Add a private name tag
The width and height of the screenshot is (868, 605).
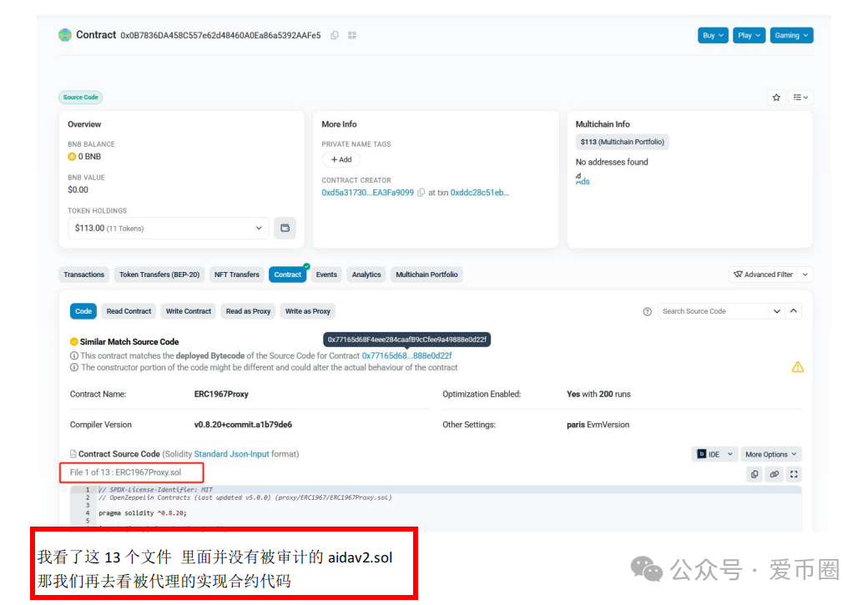coord(341,159)
